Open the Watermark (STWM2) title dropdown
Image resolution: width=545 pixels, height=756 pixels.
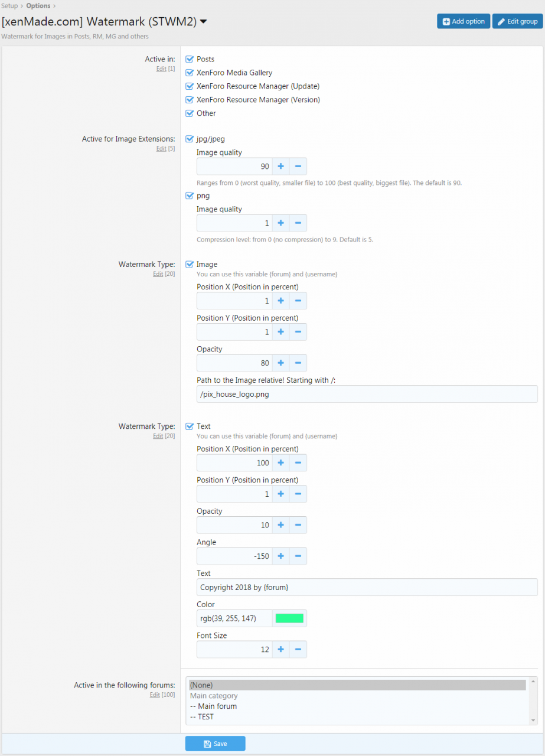tap(203, 21)
